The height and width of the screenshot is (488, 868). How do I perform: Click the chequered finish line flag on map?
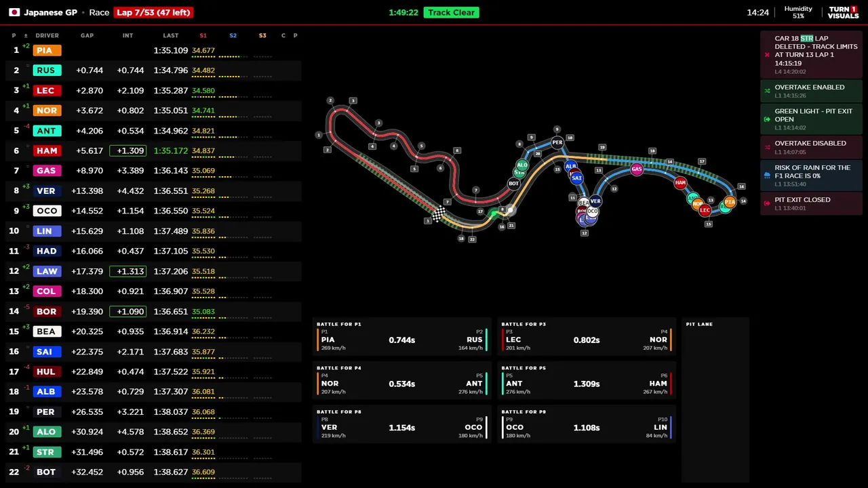coord(439,215)
